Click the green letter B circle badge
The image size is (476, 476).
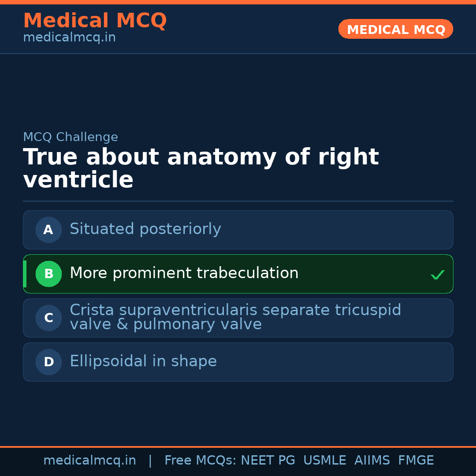[x=48, y=274]
